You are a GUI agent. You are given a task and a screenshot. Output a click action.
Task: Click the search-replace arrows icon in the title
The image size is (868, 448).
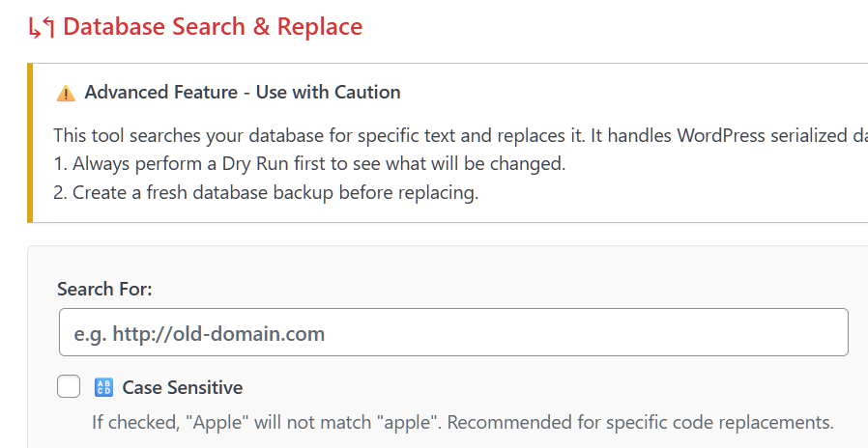point(41,28)
